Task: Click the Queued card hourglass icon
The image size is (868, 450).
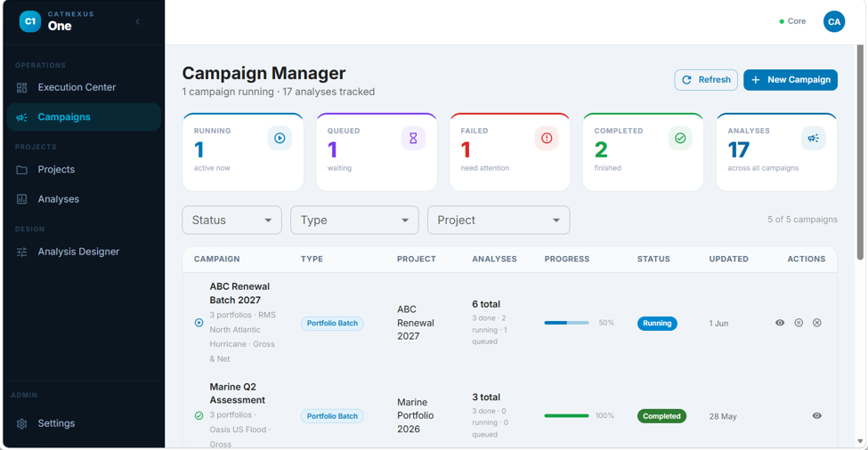Action: tap(413, 138)
